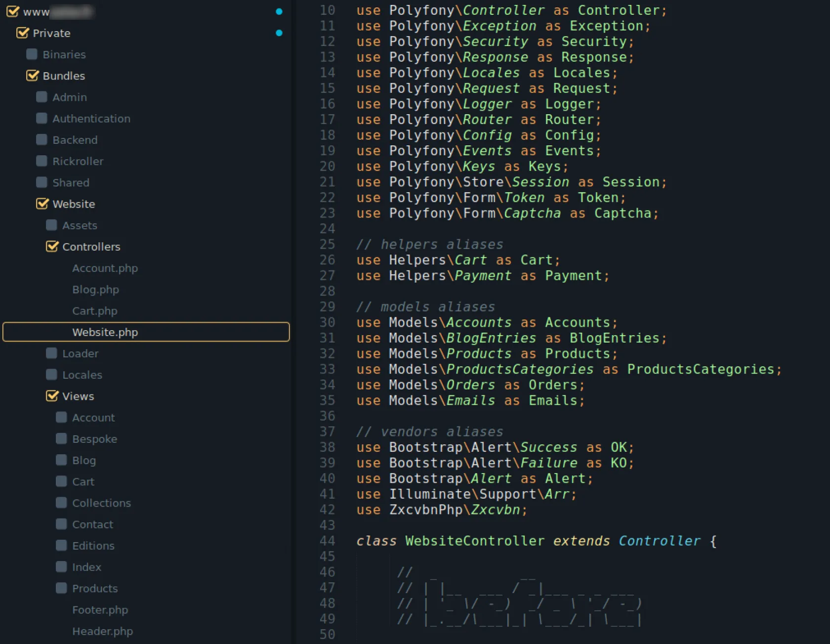Expand the Products views folder icon
Image resolution: width=830 pixels, height=644 pixels.
pyautogui.click(x=62, y=588)
